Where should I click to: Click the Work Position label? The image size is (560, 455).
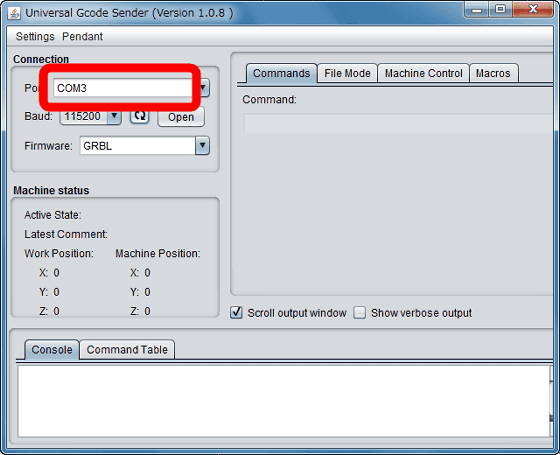tap(59, 254)
